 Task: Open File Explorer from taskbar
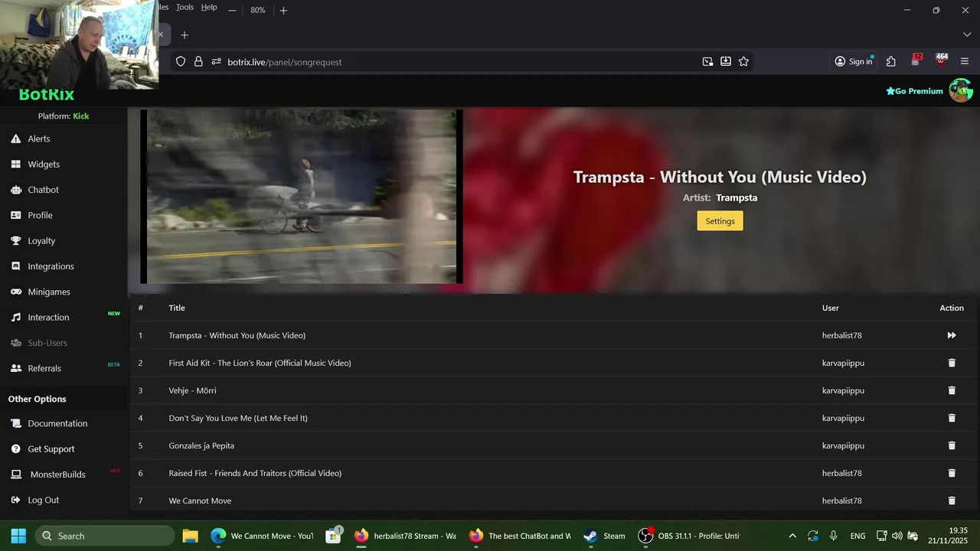pyautogui.click(x=190, y=536)
